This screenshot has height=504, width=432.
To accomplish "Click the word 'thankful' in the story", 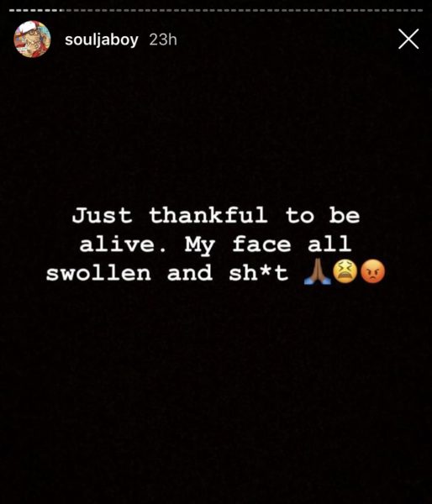I will point(208,215).
